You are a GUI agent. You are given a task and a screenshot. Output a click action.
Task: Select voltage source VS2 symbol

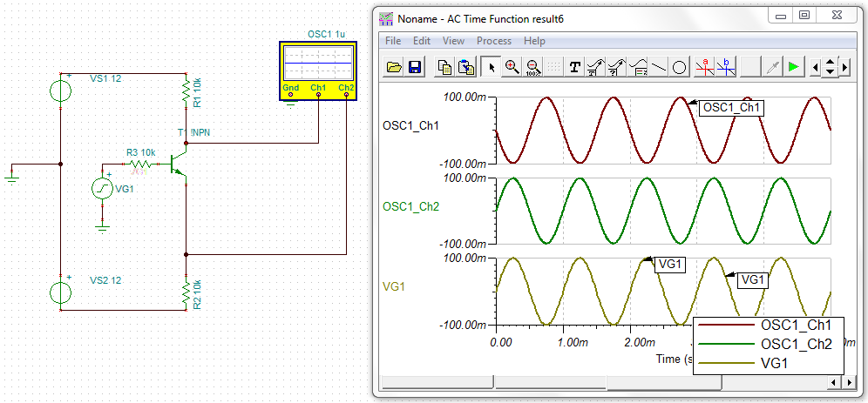60,293
